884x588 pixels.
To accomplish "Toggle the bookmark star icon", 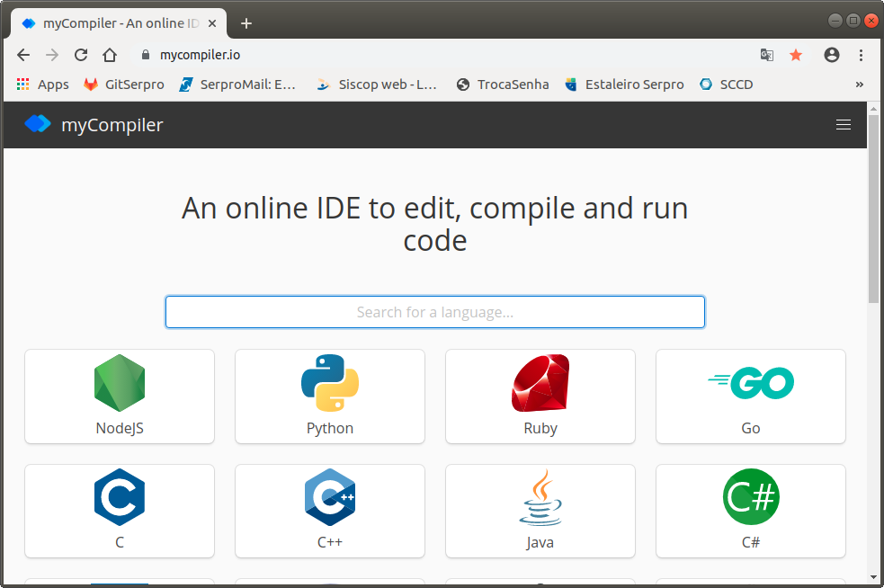I will (796, 55).
